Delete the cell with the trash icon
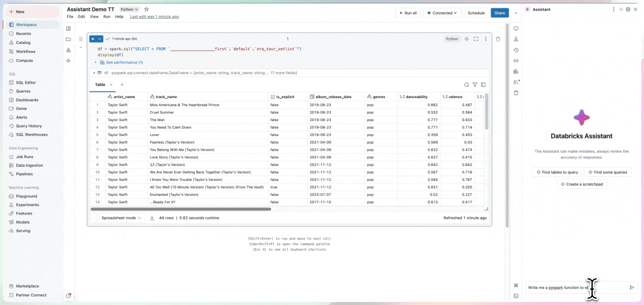644x305 pixels. (x=498, y=39)
